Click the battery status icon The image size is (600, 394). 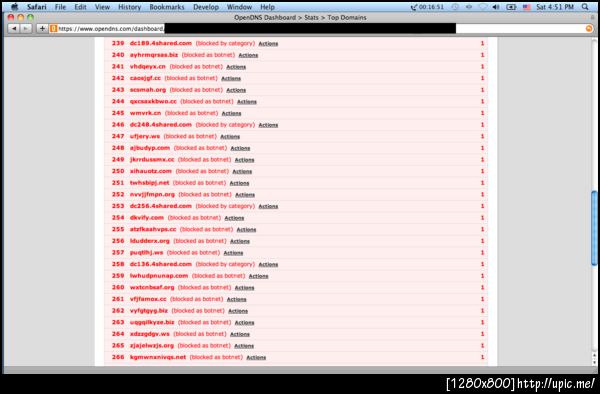coord(511,7)
